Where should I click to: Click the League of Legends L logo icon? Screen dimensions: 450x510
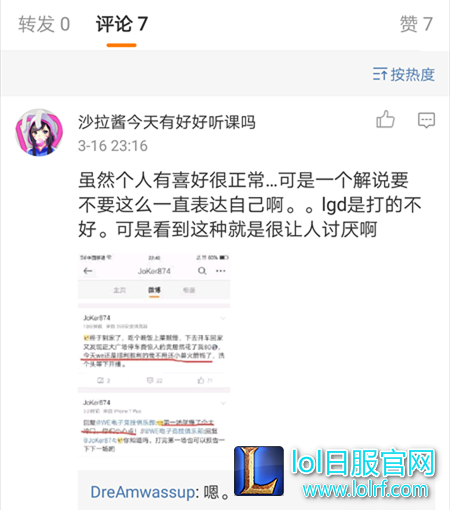259,471
